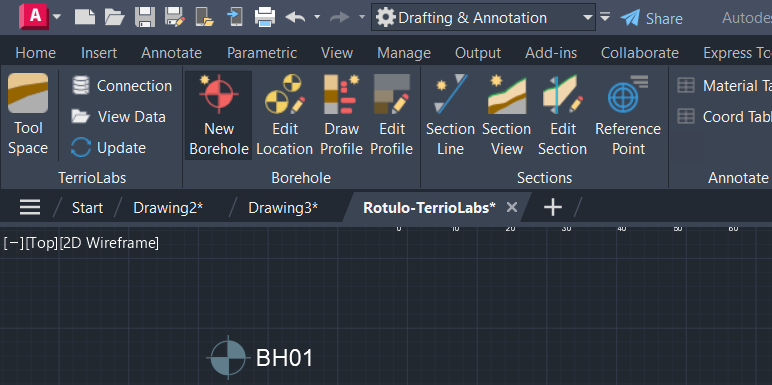The height and width of the screenshot is (385, 772).
Task: Open the Collaborate ribbon tab
Action: (x=640, y=53)
